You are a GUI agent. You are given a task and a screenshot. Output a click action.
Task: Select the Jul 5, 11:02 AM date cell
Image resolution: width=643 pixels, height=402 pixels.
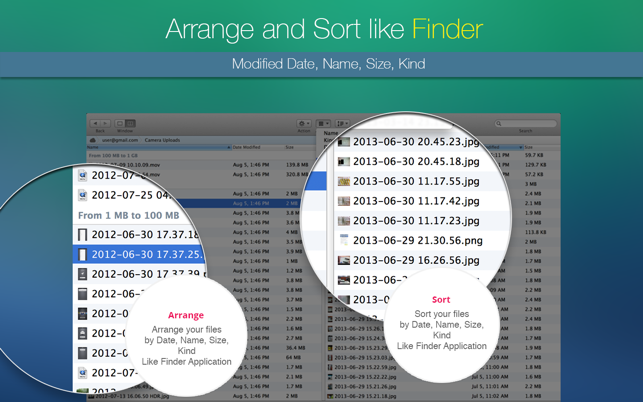490,396
